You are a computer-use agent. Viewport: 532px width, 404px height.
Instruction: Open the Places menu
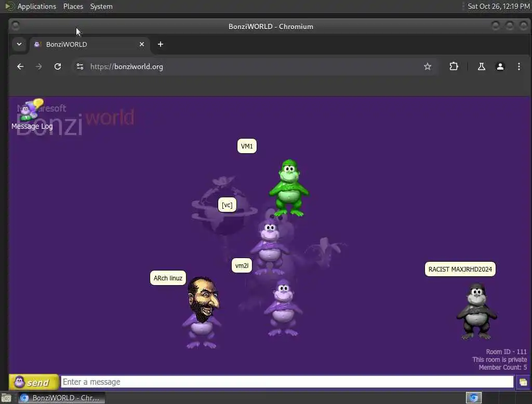click(73, 6)
